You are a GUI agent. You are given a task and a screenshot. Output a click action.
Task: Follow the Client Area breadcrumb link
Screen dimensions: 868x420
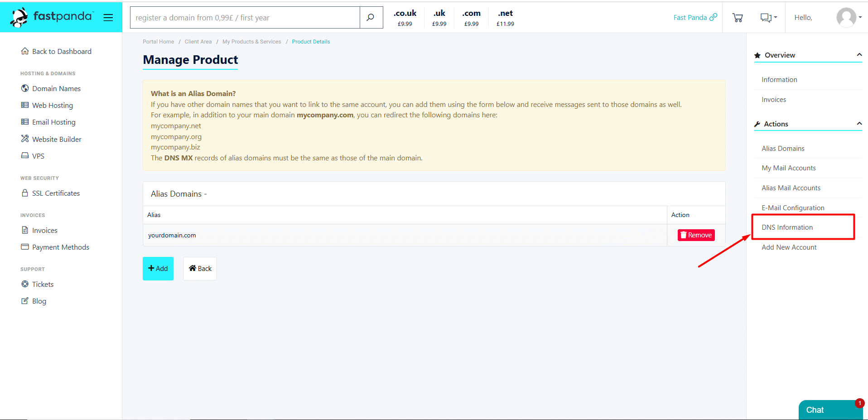(198, 42)
